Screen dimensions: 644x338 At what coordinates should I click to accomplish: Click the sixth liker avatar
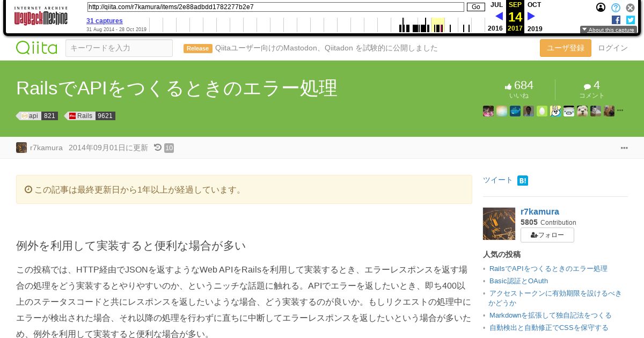555,111
